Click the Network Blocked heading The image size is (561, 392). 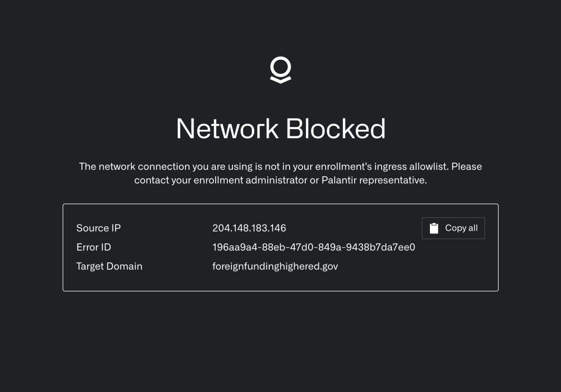pos(281,128)
